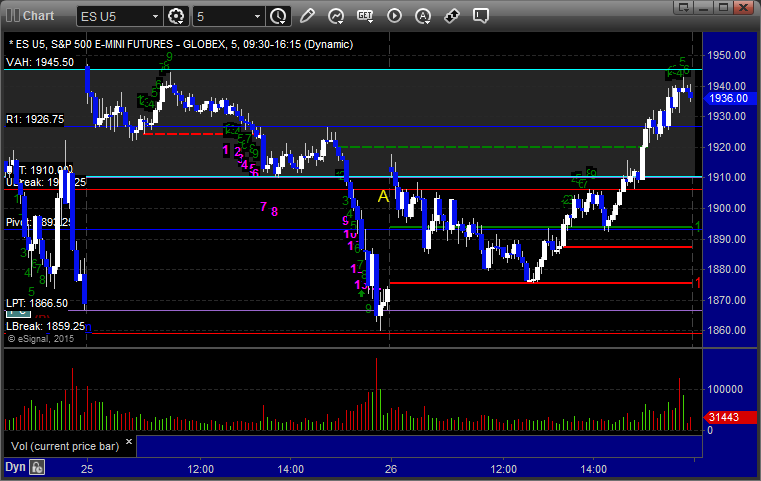Maximize the chart window
Viewport: 761px width, 481px height.
click(x=724, y=7)
